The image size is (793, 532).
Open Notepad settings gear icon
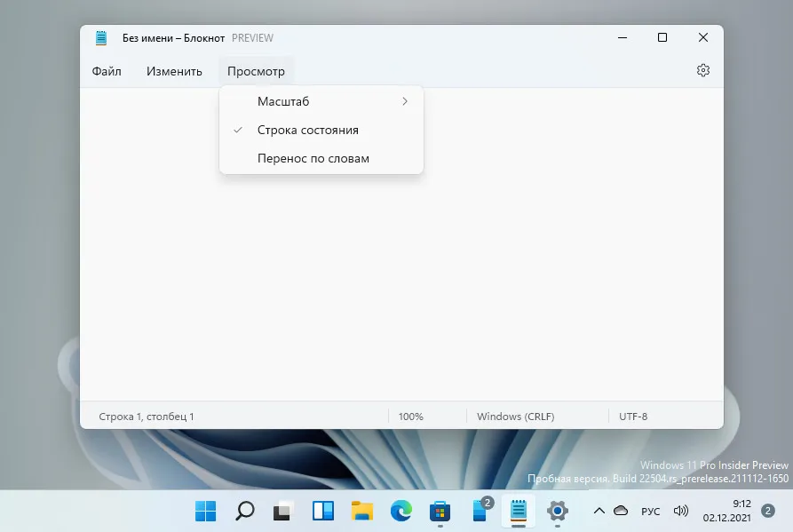(703, 70)
